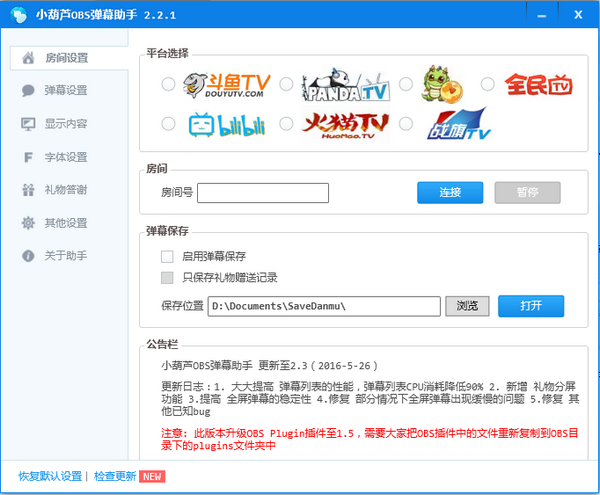Click the app logo in title bar
The height and width of the screenshot is (495, 600).
click(18, 15)
